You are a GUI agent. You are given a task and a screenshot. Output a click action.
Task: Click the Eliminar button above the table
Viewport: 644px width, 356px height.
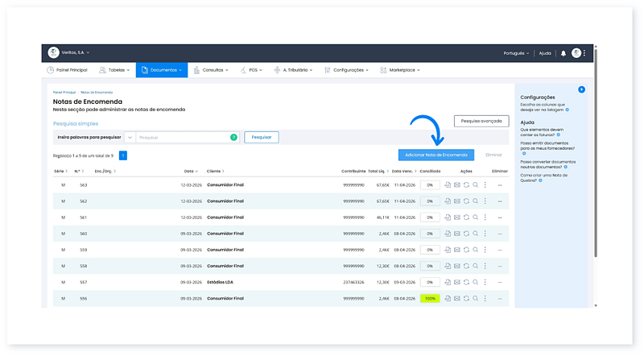[x=493, y=155]
